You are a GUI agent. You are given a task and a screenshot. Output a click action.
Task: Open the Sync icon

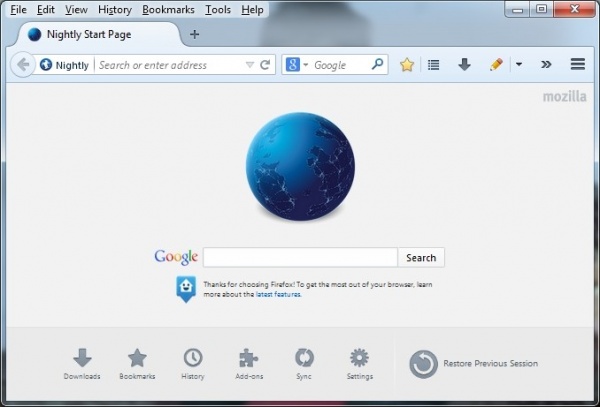[x=304, y=364]
